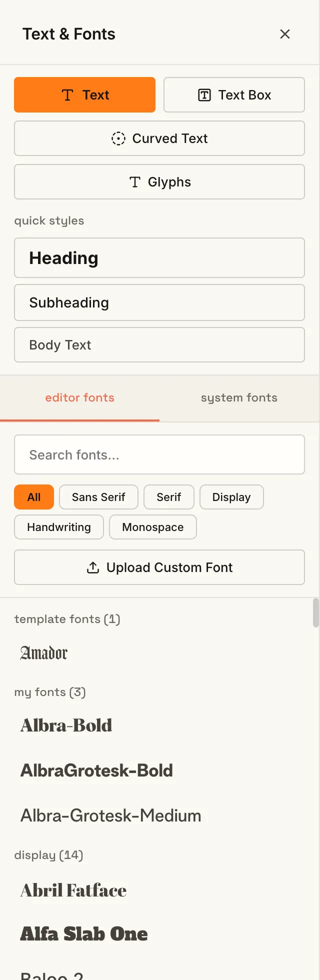Image resolution: width=320 pixels, height=980 pixels.
Task: Choose the AlbraGrotesk-Bold font
Action: 96,770
